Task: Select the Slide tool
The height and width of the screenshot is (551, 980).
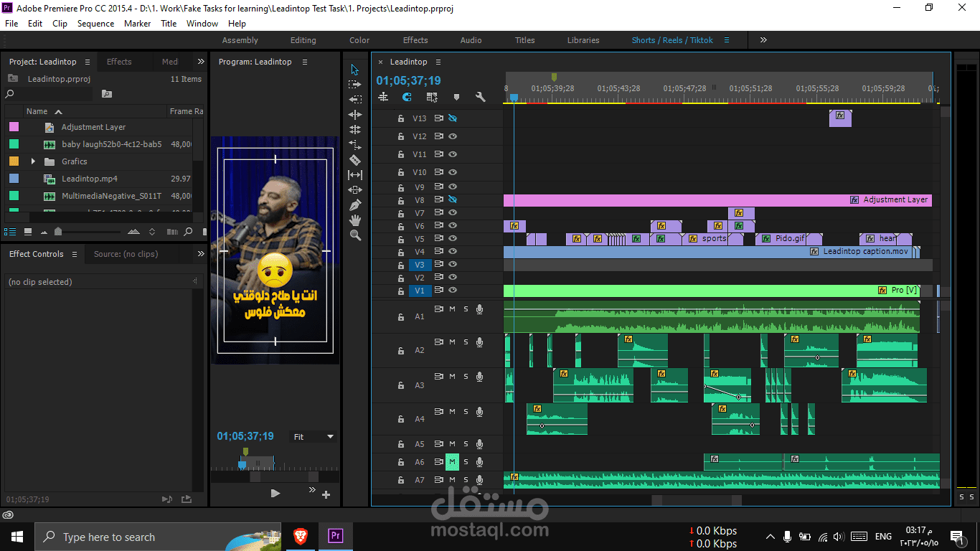Action: point(355,190)
